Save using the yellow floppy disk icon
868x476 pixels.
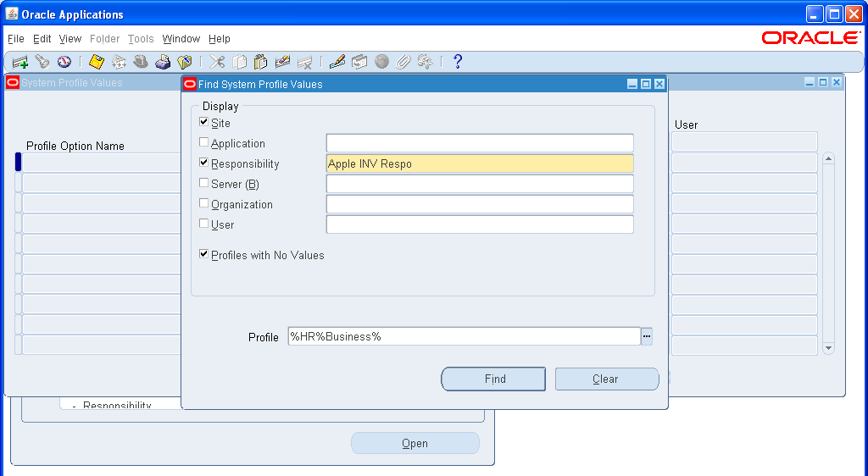[x=97, y=62]
